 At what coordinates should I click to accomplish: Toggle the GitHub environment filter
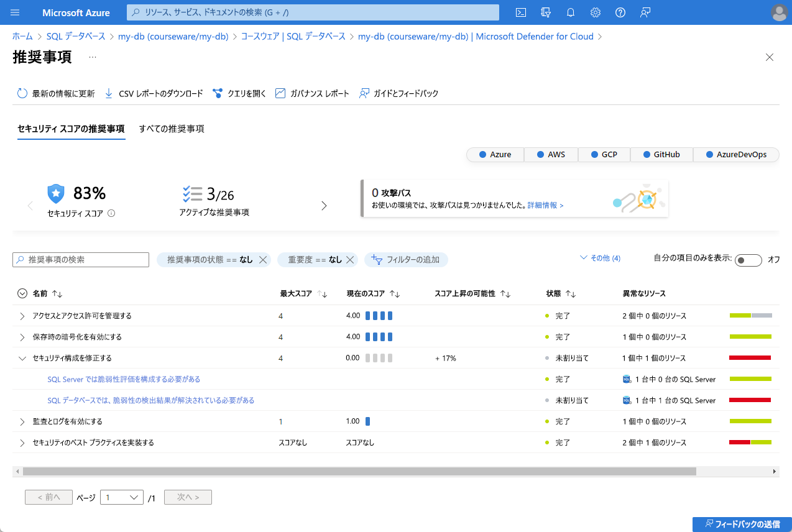coord(661,155)
